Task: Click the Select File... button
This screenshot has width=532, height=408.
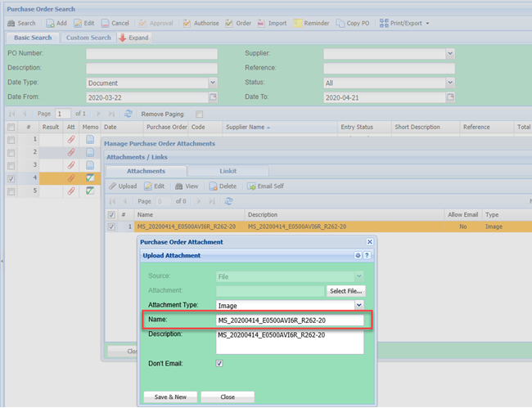Action: (x=346, y=290)
